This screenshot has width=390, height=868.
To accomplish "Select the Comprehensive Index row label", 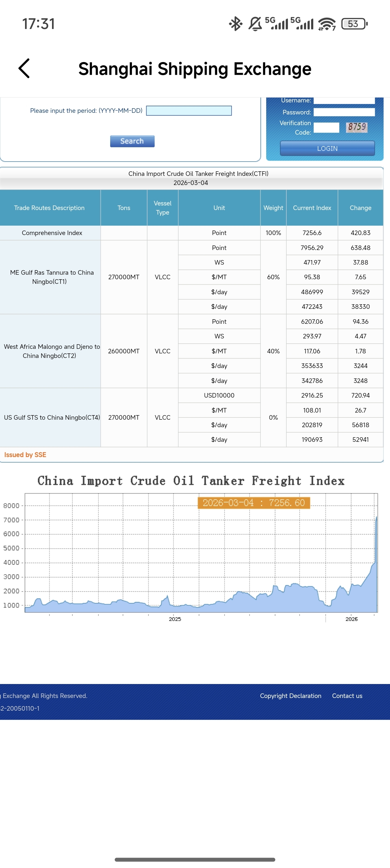I will [x=52, y=233].
